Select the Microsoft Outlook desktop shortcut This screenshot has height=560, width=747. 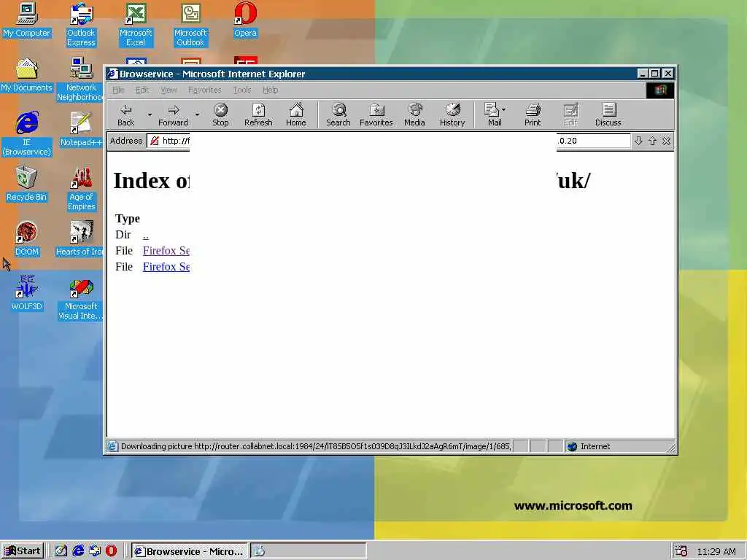(x=190, y=25)
